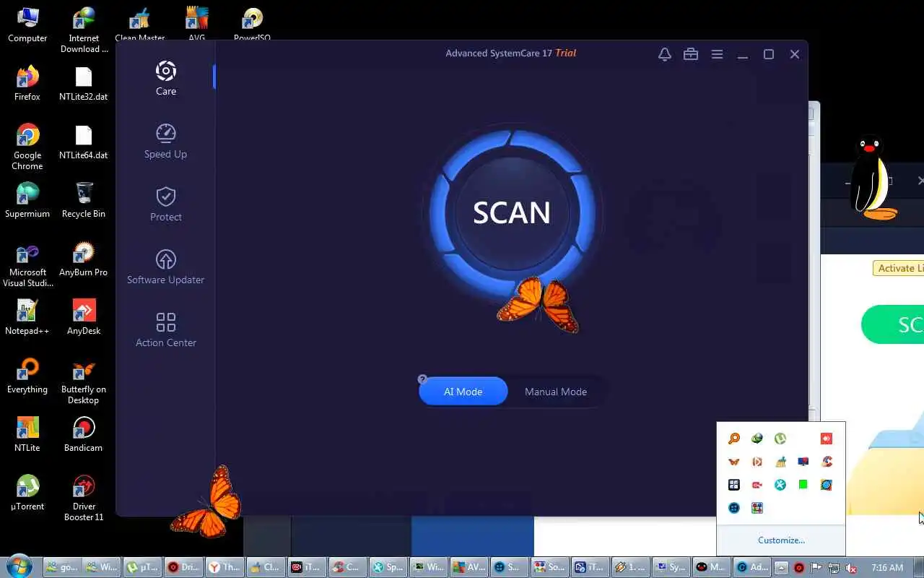Select Bandicam desktop shortcut
Image resolution: width=924 pixels, height=578 pixels.
84,434
